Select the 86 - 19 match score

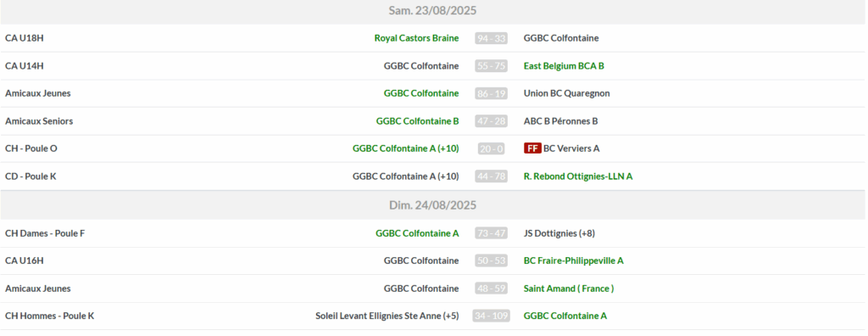[491, 93]
